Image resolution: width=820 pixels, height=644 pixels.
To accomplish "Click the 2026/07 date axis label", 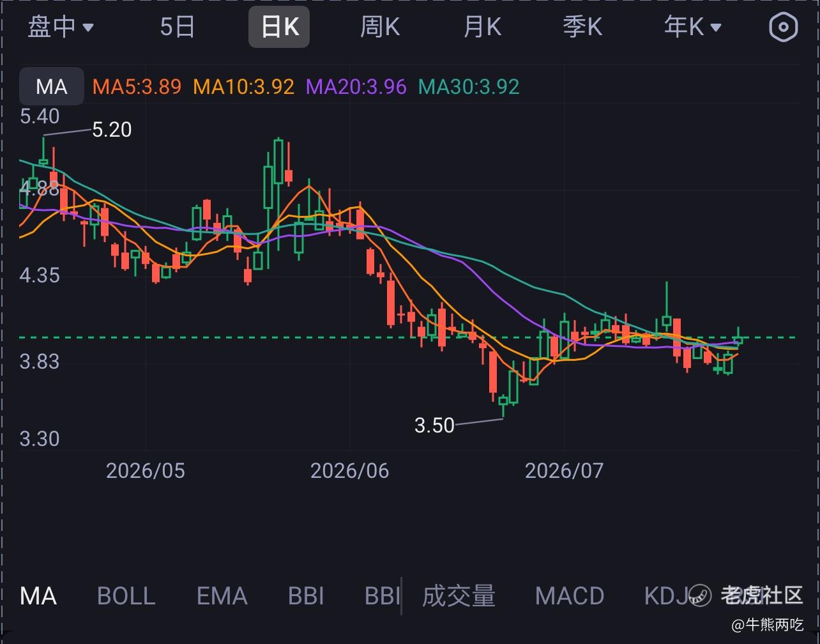I will click(x=564, y=471).
